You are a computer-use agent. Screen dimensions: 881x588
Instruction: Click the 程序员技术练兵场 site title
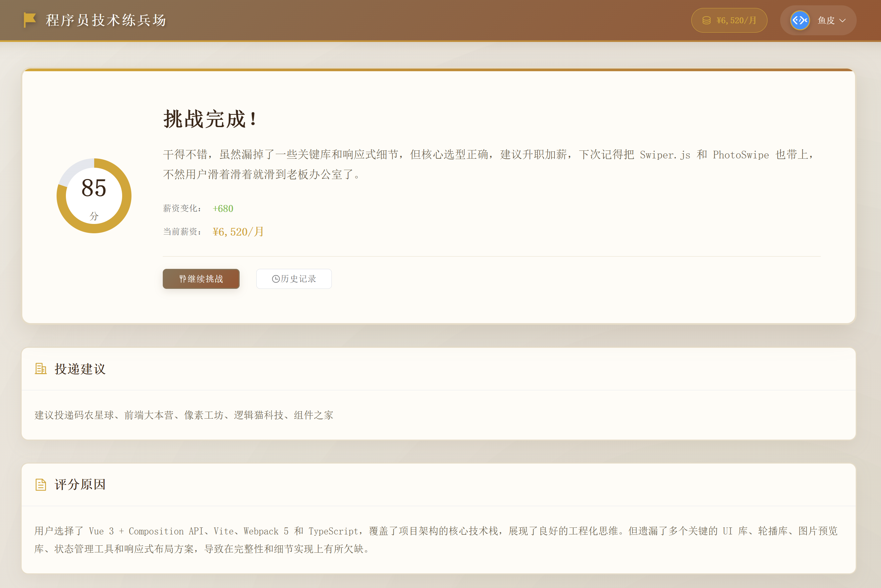point(106,20)
